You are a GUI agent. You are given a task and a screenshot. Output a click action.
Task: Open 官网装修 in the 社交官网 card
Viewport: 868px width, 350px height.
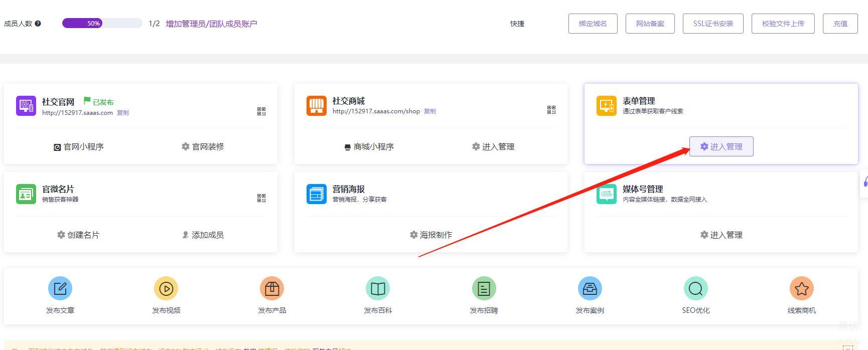[203, 146]
